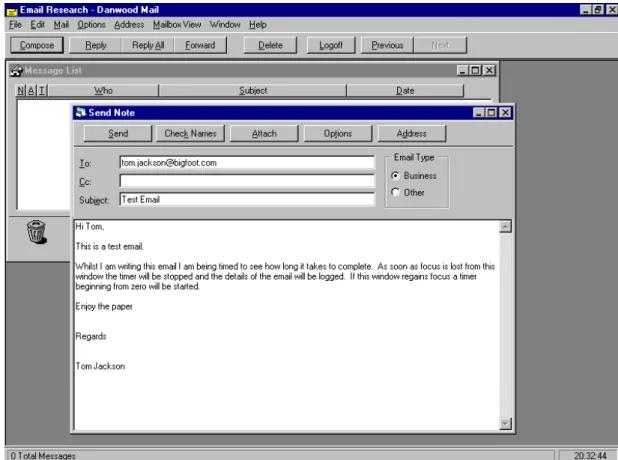Close the Send Note window
The image size is (618, 460).
click(505, 113)
